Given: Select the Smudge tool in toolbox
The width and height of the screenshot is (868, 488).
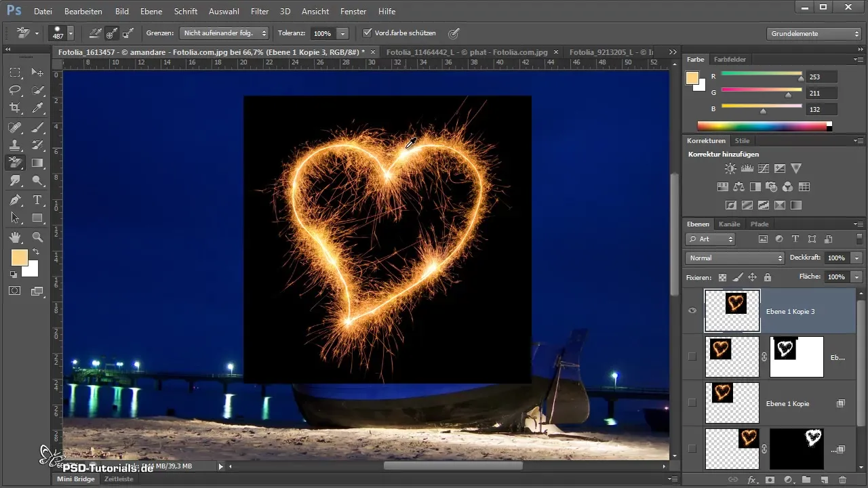Looking at the screenshot, I should 15,181.
